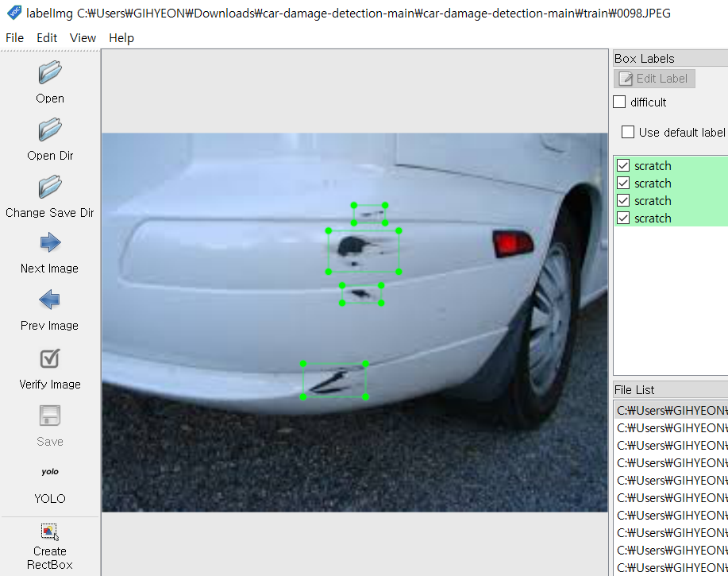Screen dimensions: 728x576
Task: Uncheck the first scratch label
Action: [x=623, y=165]
